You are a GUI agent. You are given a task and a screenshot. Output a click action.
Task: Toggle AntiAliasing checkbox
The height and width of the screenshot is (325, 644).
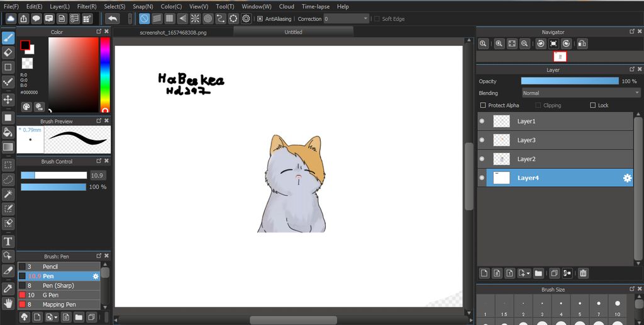[x=260, y=19]
